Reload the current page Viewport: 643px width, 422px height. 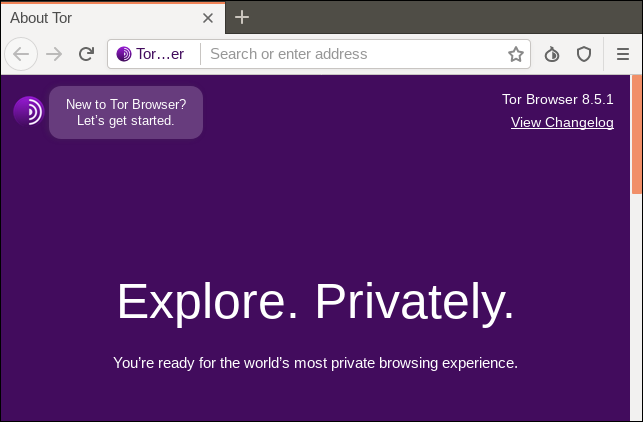(87, 54)
